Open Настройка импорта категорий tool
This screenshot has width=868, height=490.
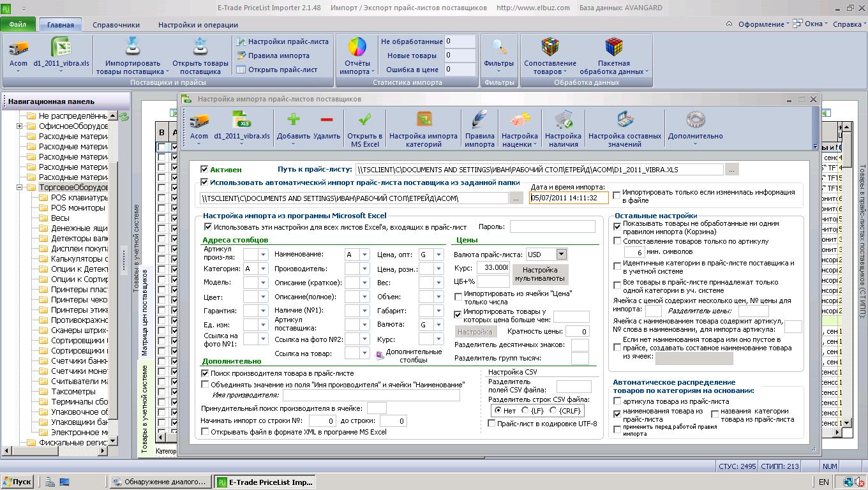pos(424,120)
